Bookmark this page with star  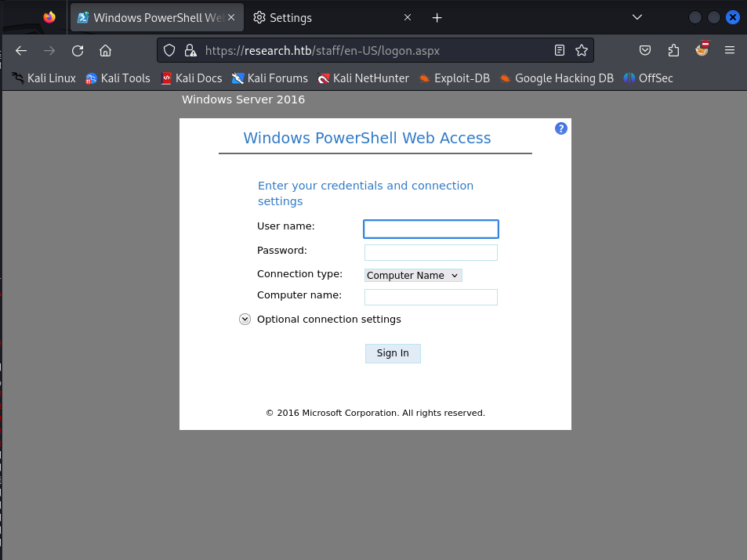[x=581, y=50]
